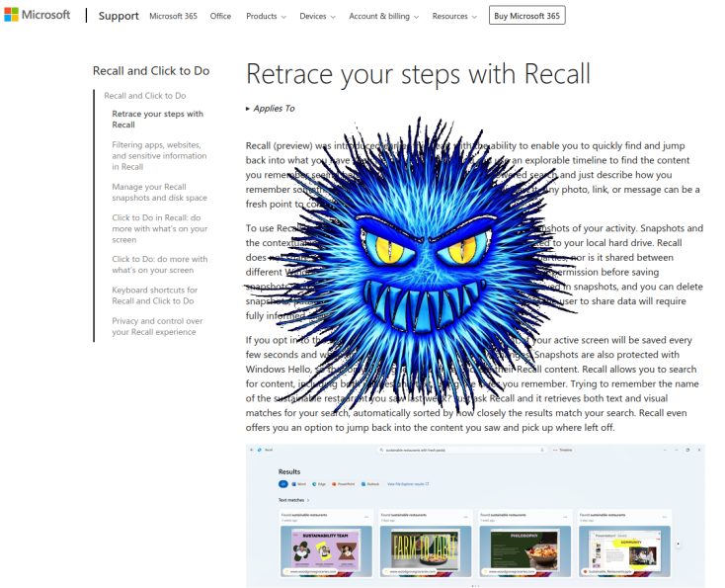The height and width of the screenshot is (588, 725).
Task: Expand the Devices dropdown menu
Action: click(x=318, y=17)
